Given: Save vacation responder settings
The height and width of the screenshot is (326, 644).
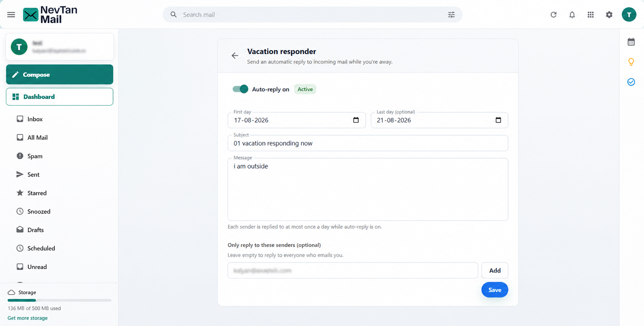Looking at the screenshot, I should pyautogui.click(x=495, y=290).
